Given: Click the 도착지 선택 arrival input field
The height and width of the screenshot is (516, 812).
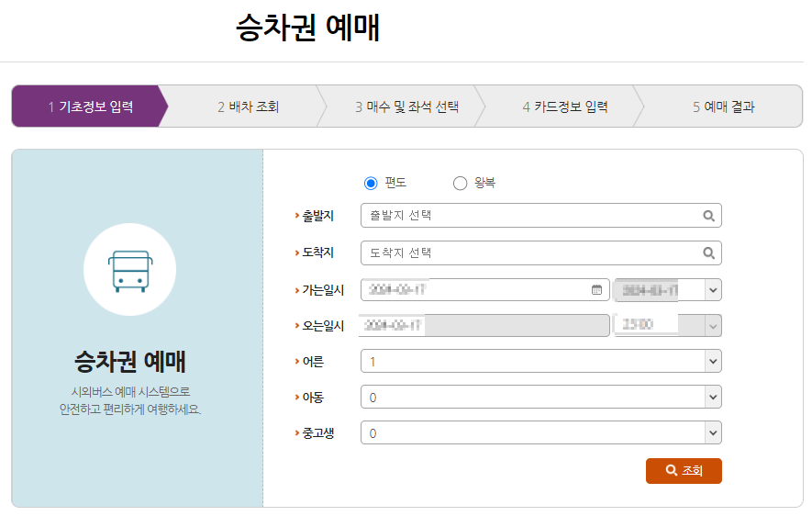Looking at the screenshot, I should (x=540, y=253).
